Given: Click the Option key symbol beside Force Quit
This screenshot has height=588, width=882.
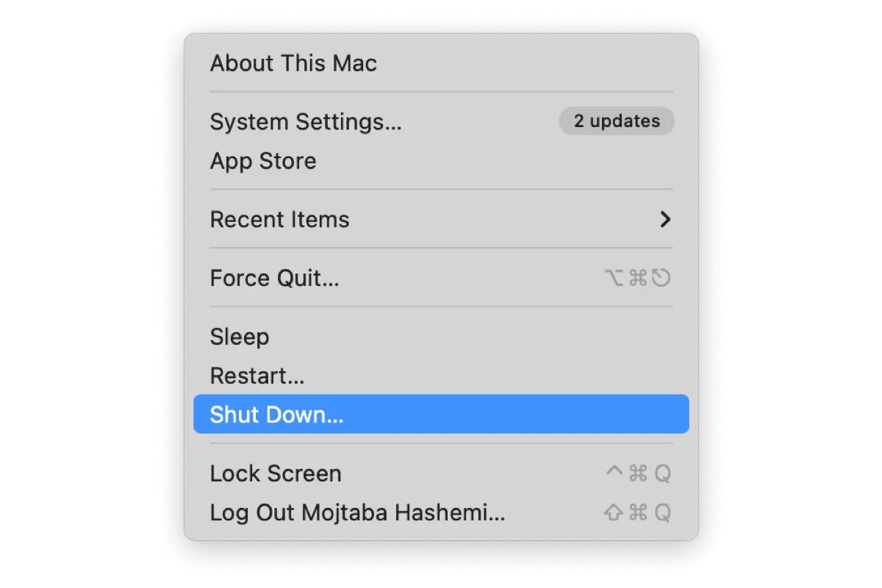Looking at the screenshot, I should point(614,278).
